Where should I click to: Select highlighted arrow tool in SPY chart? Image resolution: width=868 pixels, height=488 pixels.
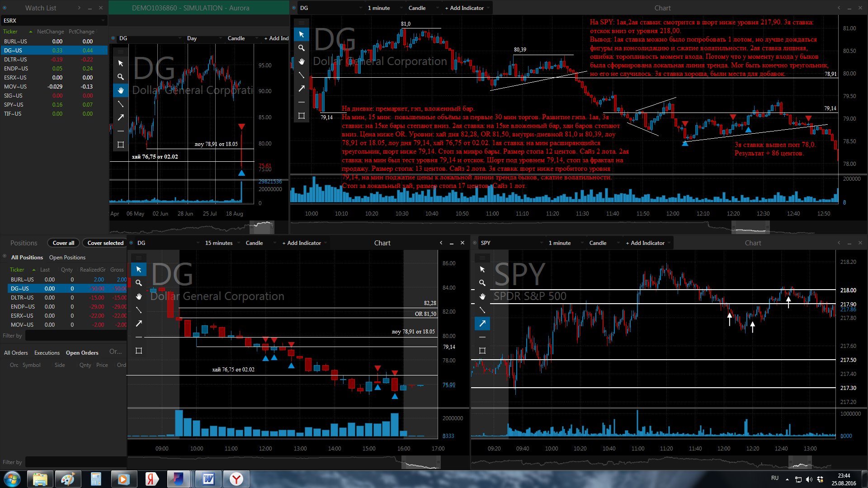(482, 324)
